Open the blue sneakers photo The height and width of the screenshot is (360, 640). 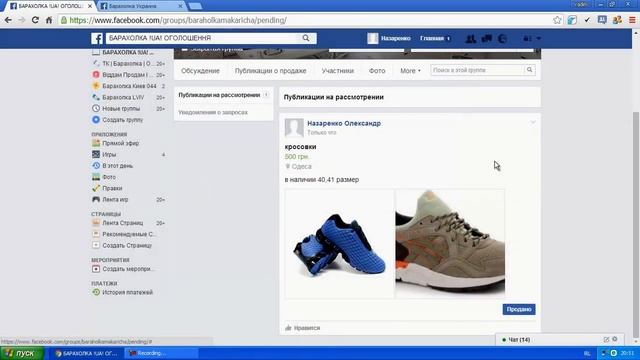click(339, 244)
